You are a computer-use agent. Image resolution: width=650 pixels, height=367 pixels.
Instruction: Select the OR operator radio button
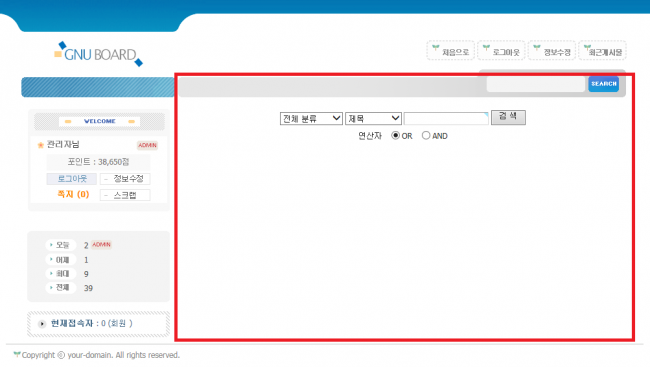395,136
